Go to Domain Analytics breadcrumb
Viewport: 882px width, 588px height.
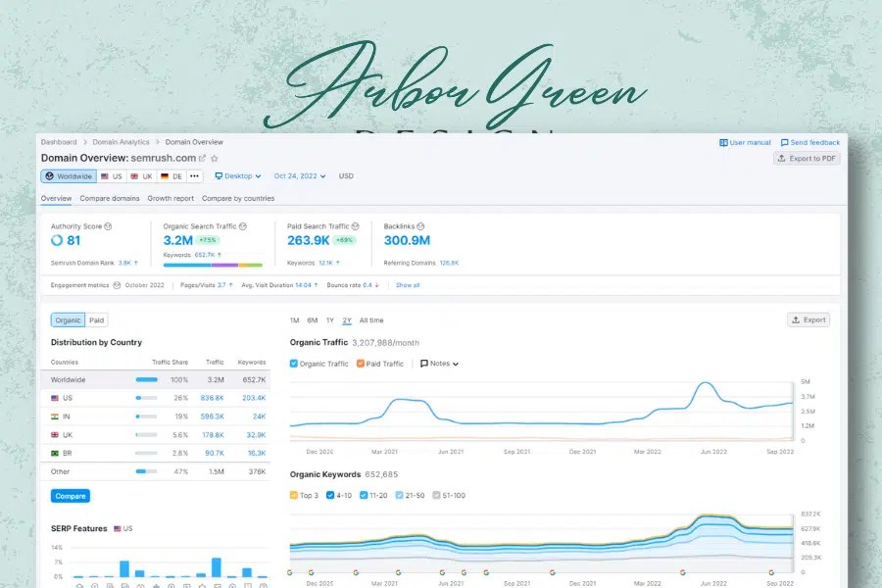click(x=121, y=142)
